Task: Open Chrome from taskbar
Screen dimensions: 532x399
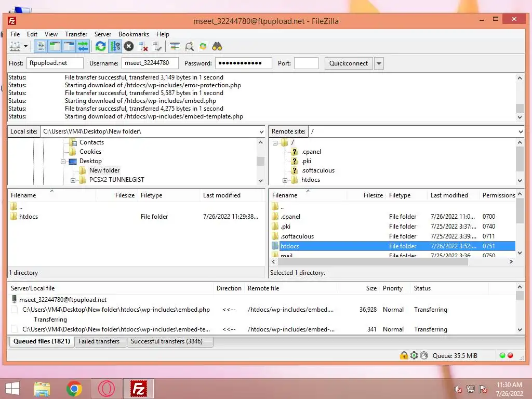Action: [x=74, y=389]
